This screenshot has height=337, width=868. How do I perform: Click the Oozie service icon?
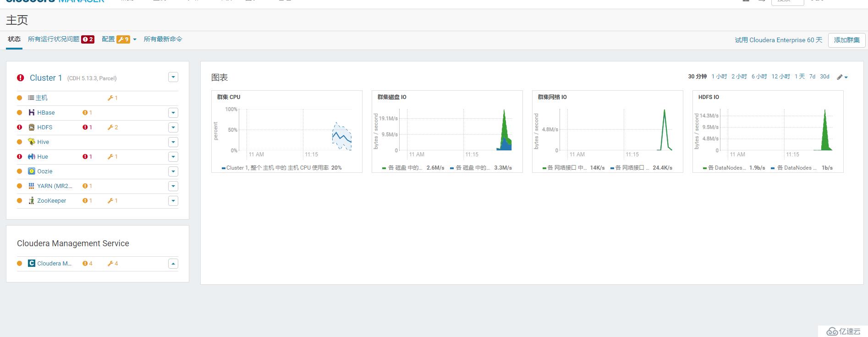(32, 171)
